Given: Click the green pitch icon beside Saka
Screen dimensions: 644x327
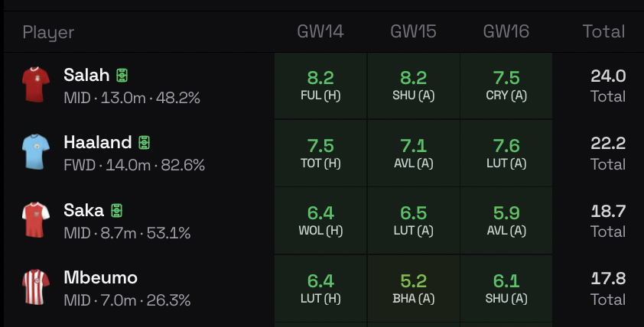Looking at the screenshot, I should pos(117,210).
